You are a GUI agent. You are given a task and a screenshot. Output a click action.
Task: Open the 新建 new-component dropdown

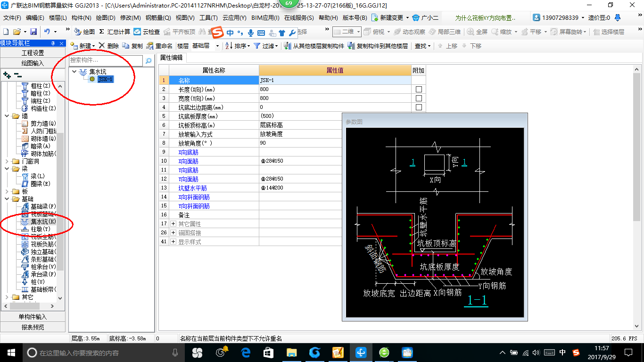point(83,46)
